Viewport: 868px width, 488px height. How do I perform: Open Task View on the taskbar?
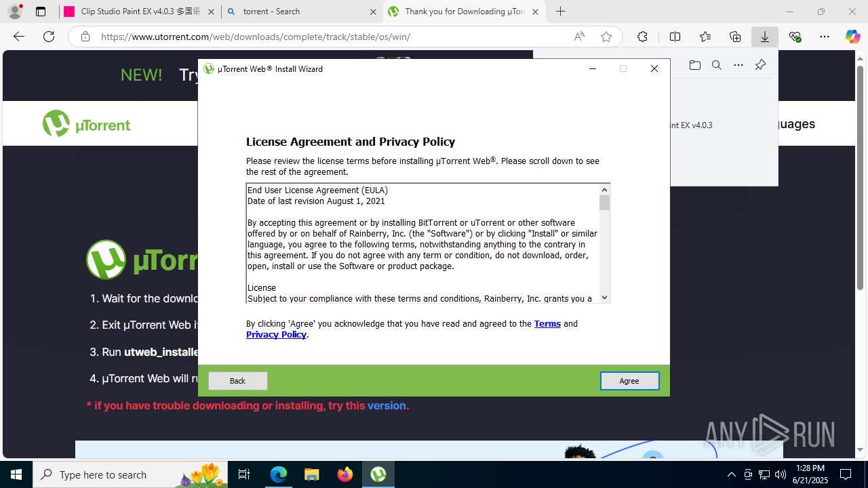coord(244,474)
